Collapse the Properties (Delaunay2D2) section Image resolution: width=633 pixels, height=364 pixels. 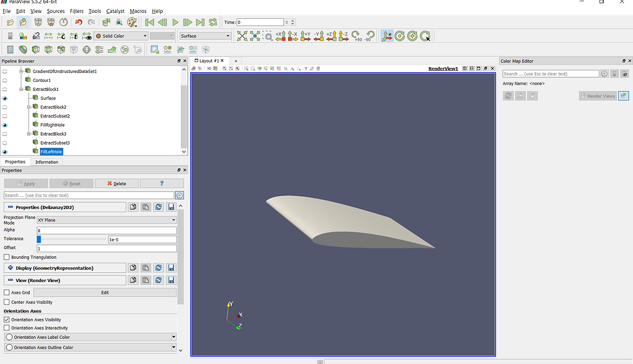pyautogui.click(x=10, y=207)
